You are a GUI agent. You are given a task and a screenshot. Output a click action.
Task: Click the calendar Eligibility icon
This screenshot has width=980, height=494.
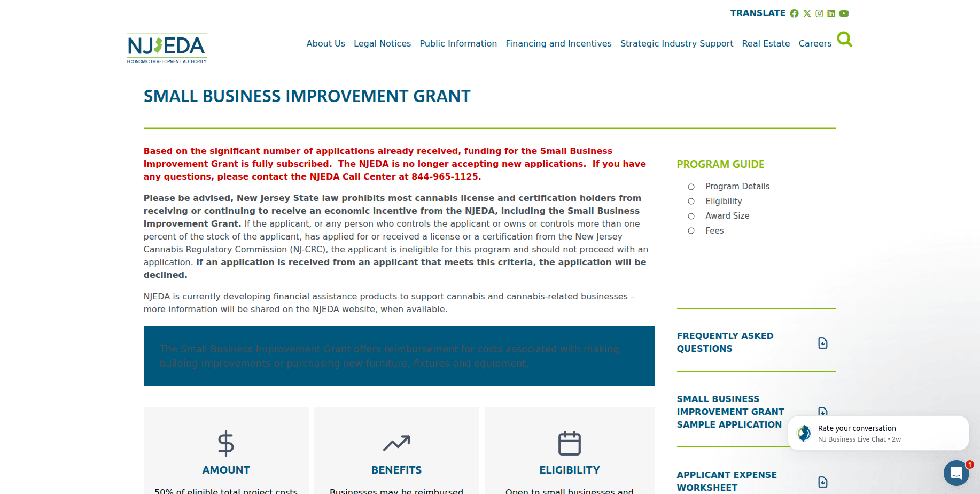pyautogui.click(x=570, y=443)
